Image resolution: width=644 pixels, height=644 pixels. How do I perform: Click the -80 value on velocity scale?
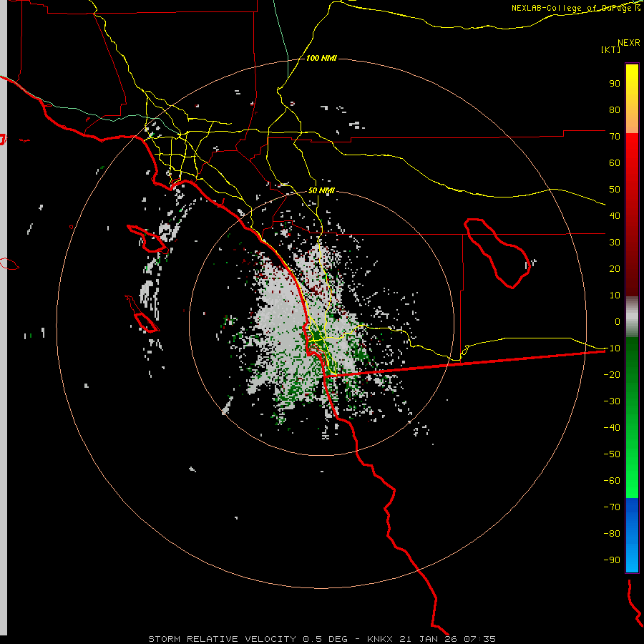pyautogui.click(x=612, y=534)
